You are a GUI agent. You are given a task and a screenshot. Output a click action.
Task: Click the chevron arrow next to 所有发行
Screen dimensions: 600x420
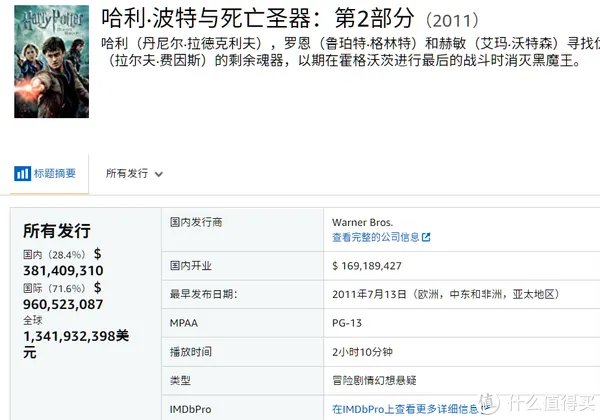(x=159, y=174)
